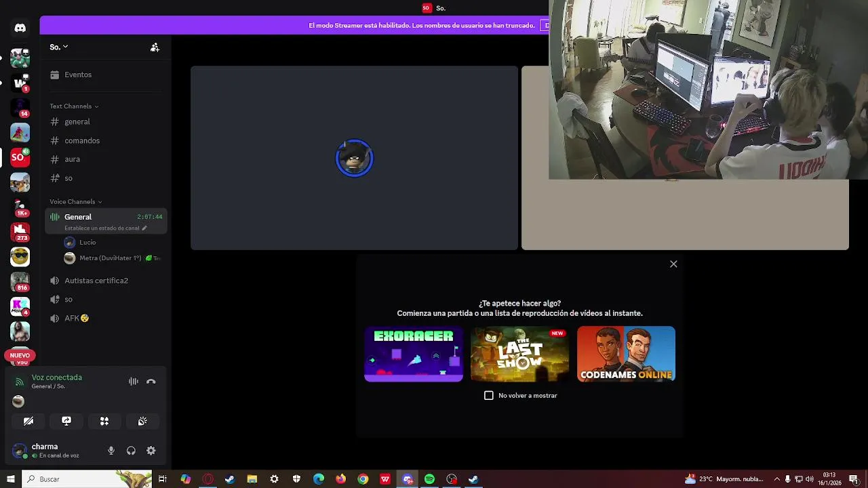This screenshot has width=868, height=488.
Task: Toggle headphones deafen button
Action: click(131, 451)
